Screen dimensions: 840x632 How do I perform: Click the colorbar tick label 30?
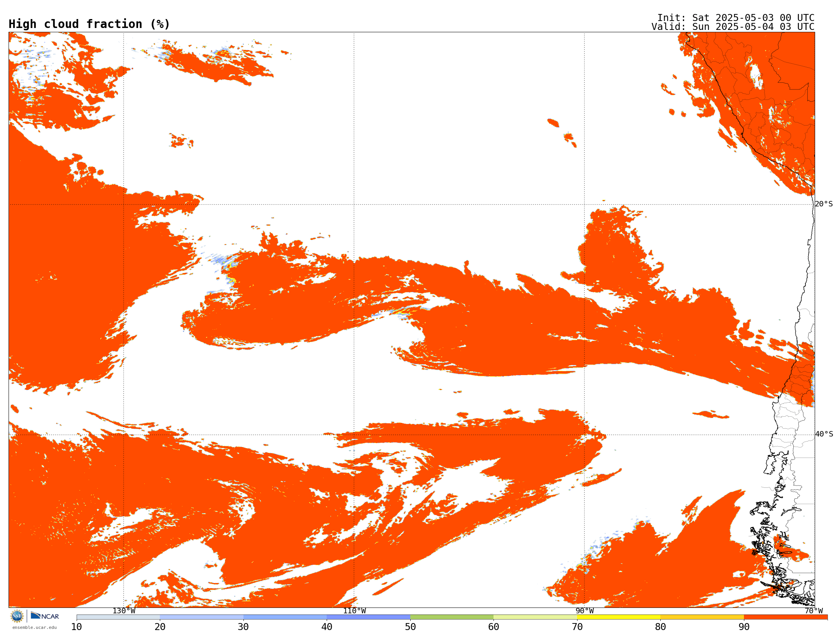(243, 627)
